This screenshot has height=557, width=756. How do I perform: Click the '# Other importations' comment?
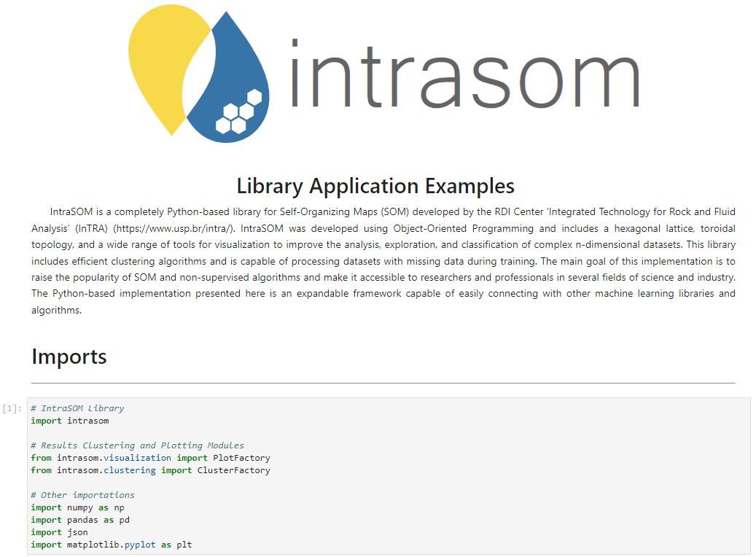tap(82, 495)
